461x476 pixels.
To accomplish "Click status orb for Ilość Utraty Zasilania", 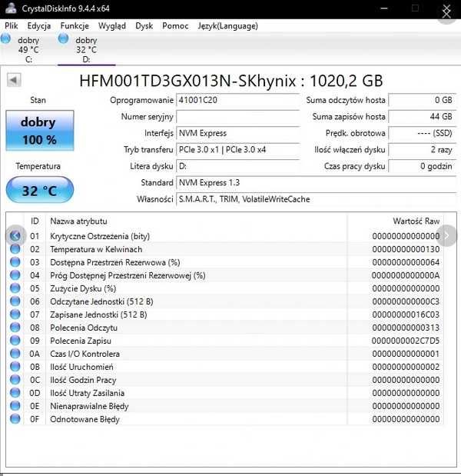I will (15, 393).
